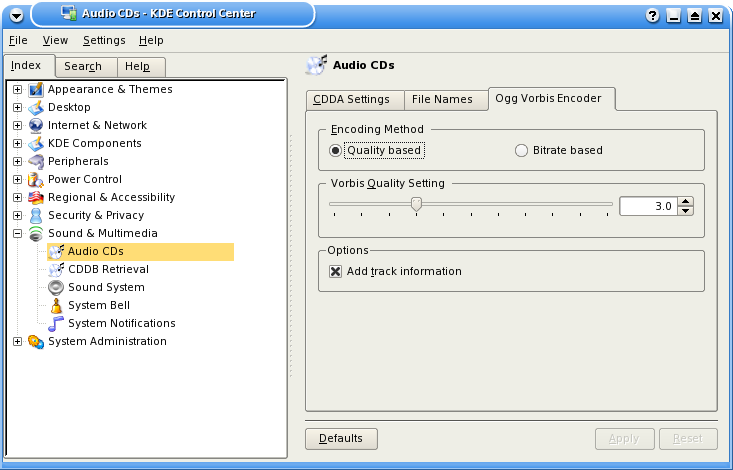Open the Settings menu
The width and height of the screenshot is (733, 470).
(x=104, y=40)
